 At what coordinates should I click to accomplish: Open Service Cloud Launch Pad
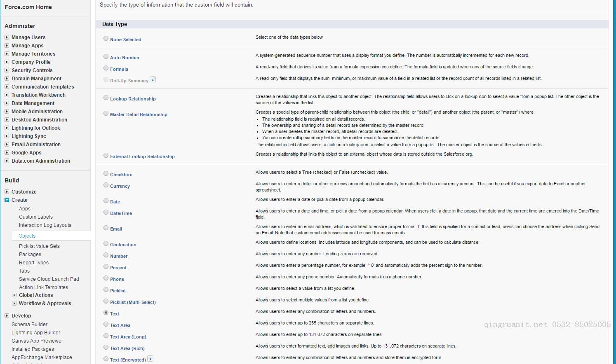pos(49,279)
